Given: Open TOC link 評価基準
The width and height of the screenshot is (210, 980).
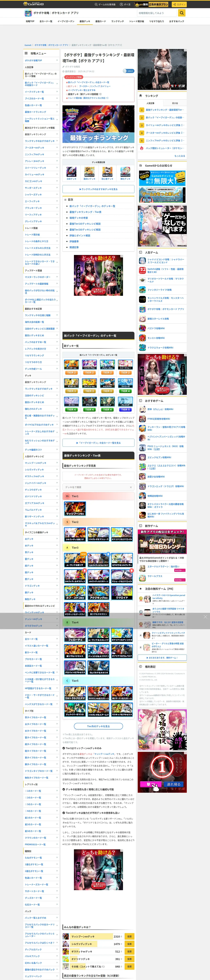Looking at the screenshot, I should pos(74,242).
